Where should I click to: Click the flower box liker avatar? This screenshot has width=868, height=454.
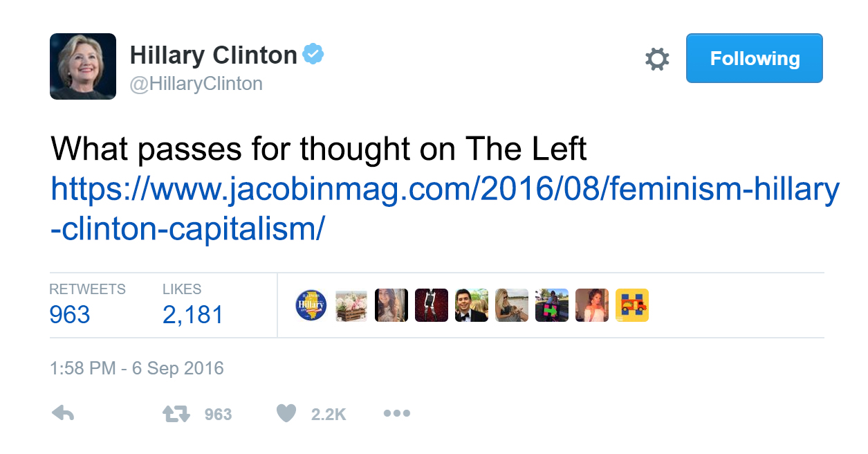(351, 305)
